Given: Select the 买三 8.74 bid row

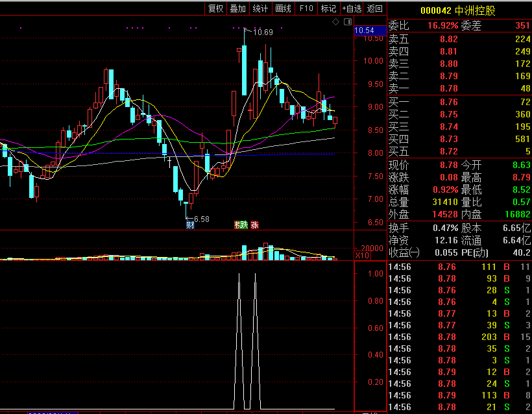Looking at the screenshot, I should pyautogui.click(x=459, y=127).
